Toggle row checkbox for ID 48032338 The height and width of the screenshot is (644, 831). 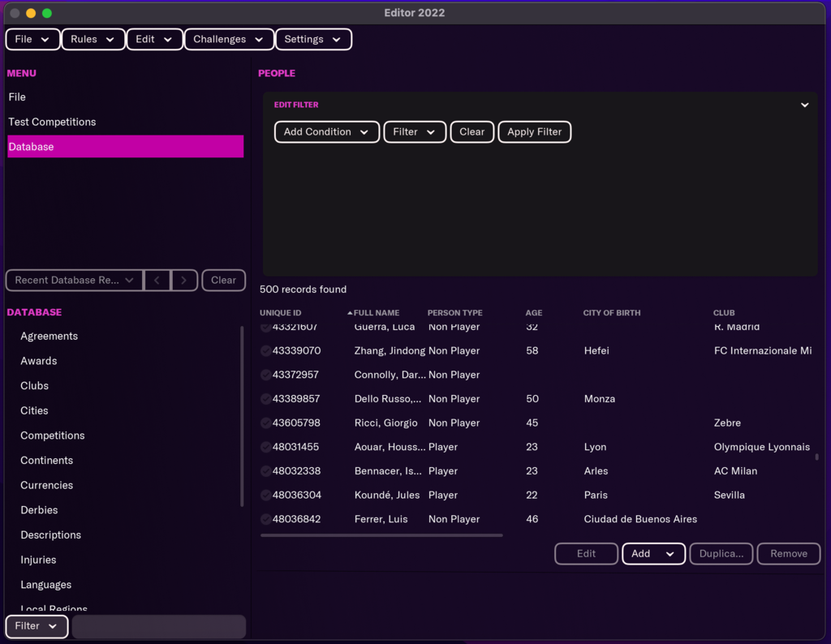coord(265,470)
